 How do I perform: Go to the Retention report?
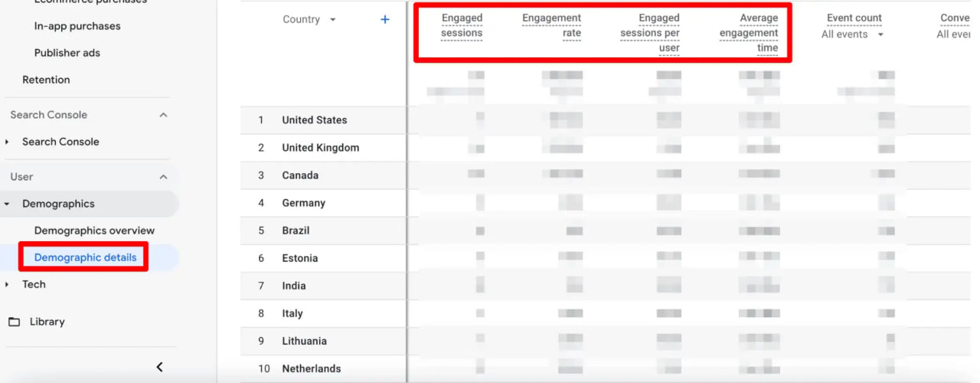(x=46, y=80)
